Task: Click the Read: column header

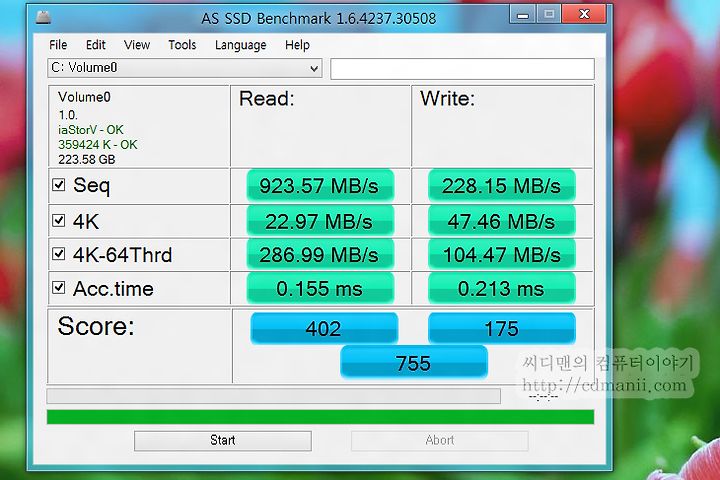Action: tap(266, 98)
